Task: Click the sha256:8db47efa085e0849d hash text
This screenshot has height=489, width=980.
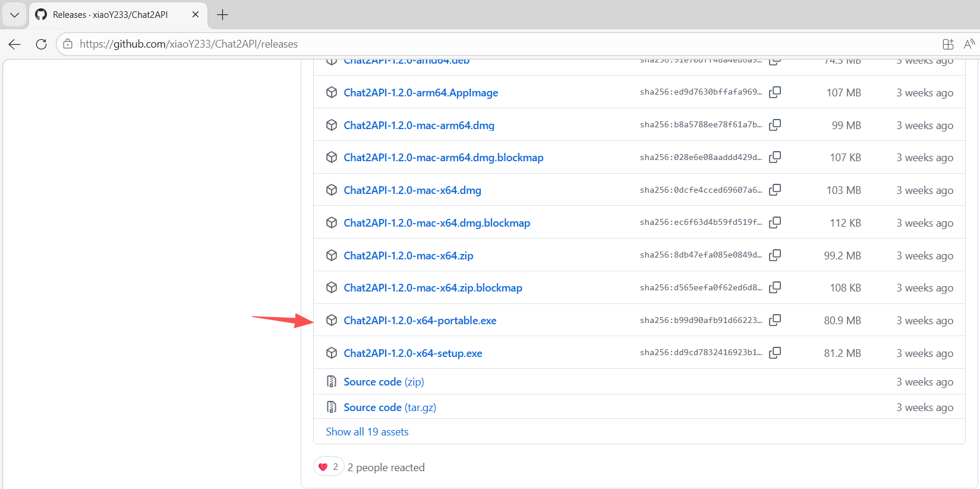Action: [x=701, y=255]
